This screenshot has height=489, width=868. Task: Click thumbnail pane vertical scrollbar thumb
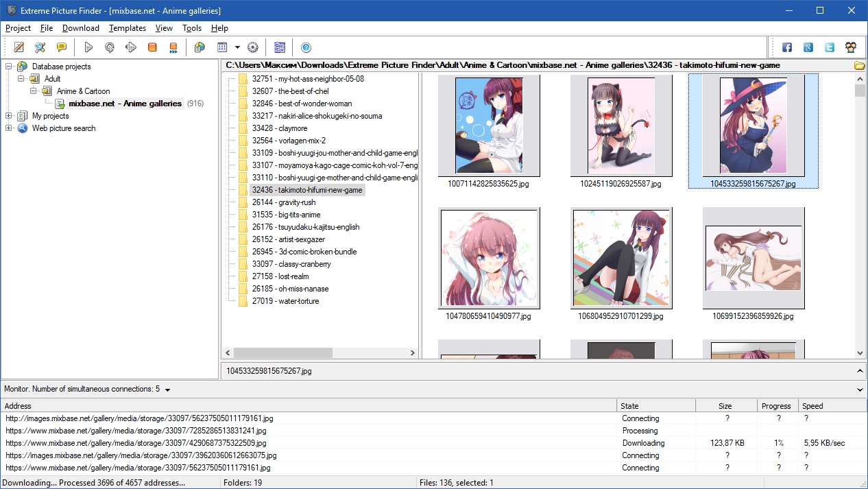click(860, 91)
